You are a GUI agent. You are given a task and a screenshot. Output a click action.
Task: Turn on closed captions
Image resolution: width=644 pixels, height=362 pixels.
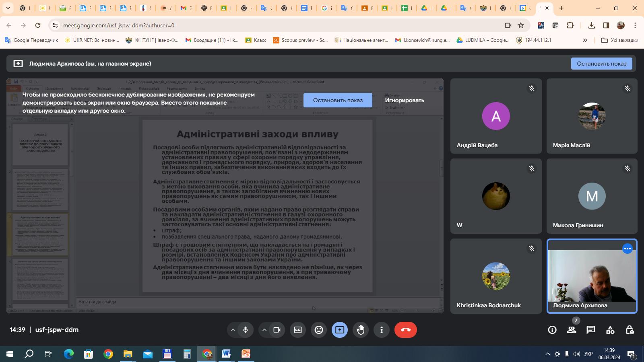click(x=298, y=330)
